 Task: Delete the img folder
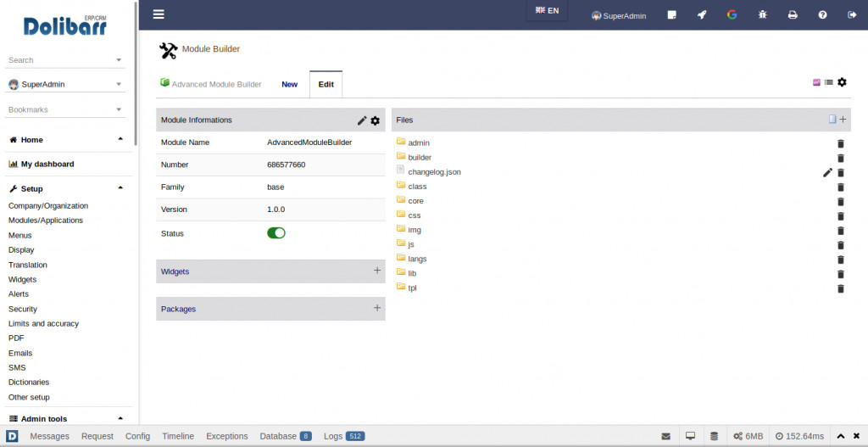[x=841, y=231]
